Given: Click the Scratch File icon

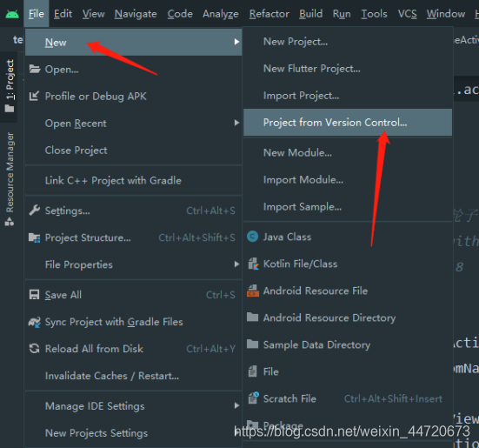Looking at the screenshot, I should 253,398.
